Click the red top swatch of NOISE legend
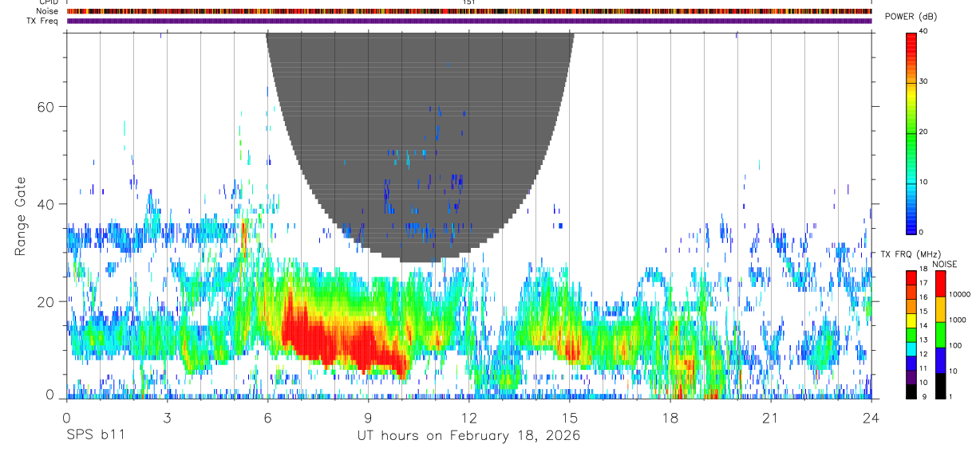Viewport: 980px width, 452px height. coord(940,284)
